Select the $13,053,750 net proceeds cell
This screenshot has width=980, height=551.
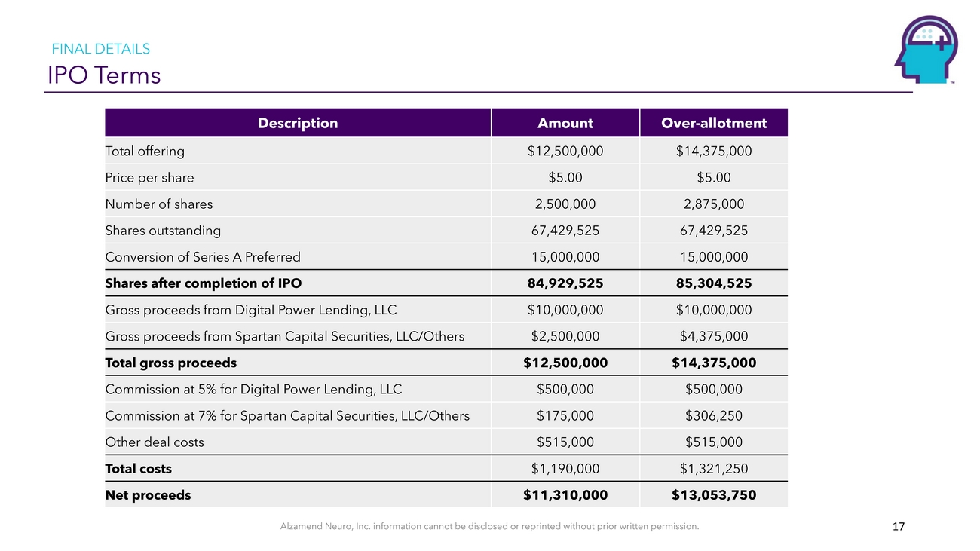coord(713,495)
